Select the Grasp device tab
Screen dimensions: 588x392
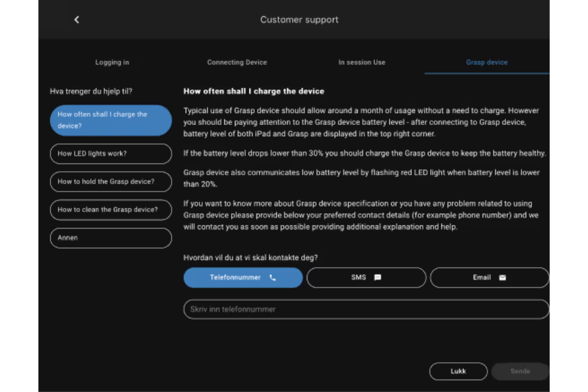(487, 62)
